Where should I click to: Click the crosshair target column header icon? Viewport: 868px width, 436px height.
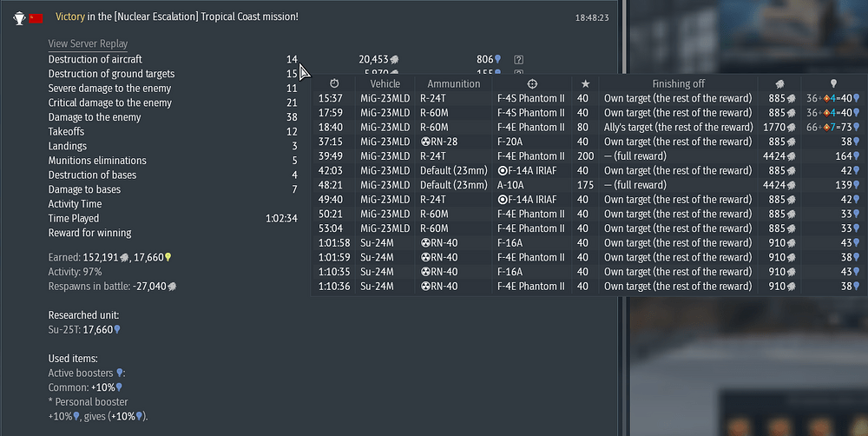(x=532, y=83)
